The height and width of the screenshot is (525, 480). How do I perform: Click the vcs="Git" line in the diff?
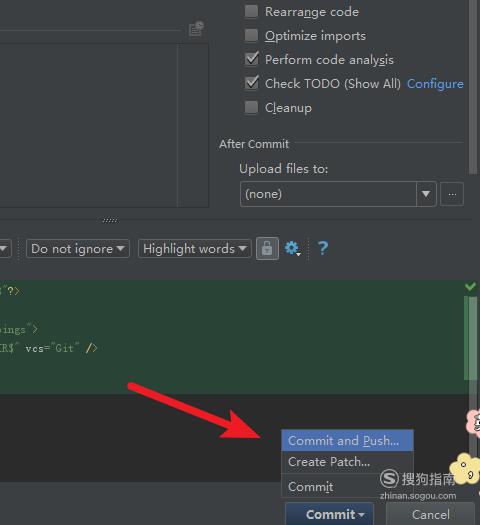coord(49,348)
